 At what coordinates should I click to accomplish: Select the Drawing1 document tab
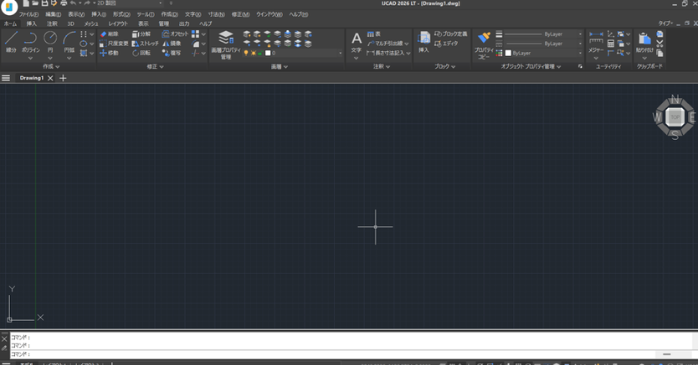[32, 78]
